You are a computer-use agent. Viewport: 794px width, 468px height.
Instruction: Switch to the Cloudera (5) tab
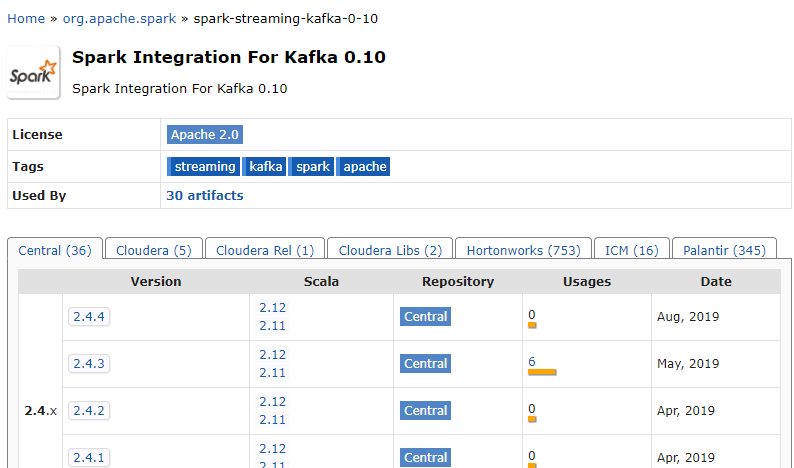coord(154,250)
